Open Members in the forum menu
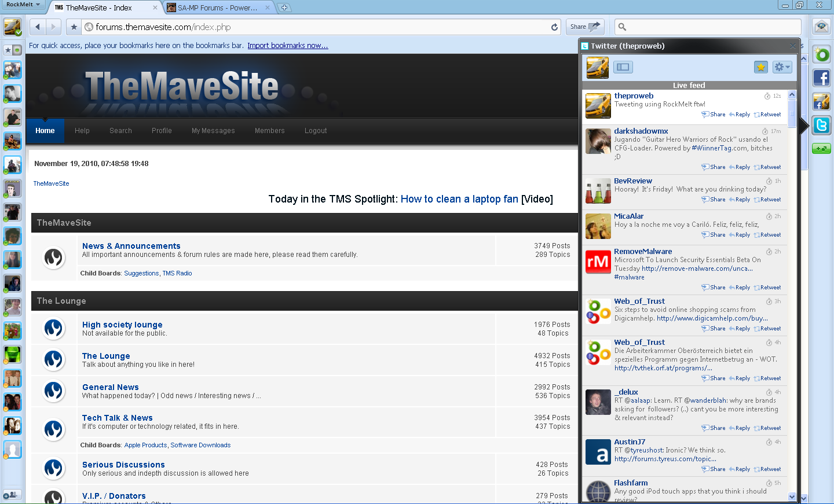Screen dimensions: 834x504 pos(269,131)
